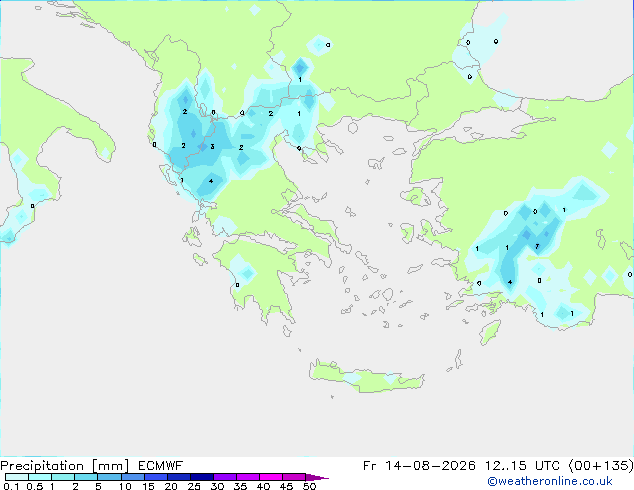The width and height of the screenshot is (634, 490).
Task: Click the '0.1' legend scale label
Action: pos(11,486)
